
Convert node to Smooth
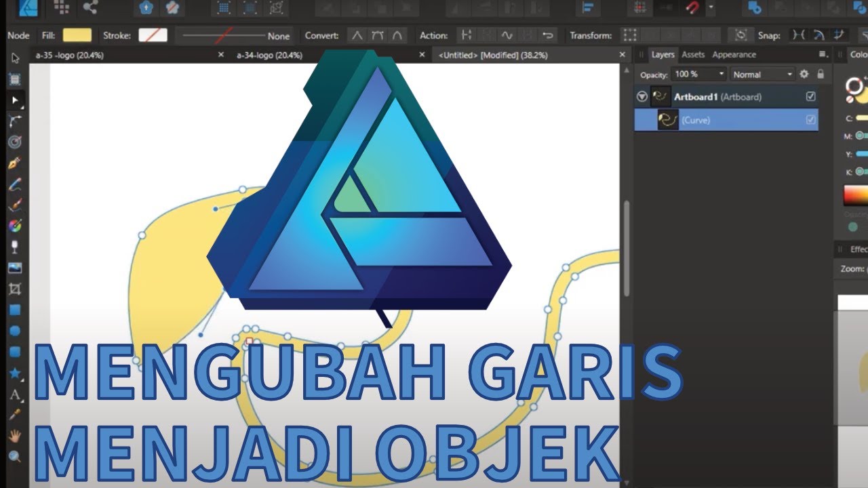click(377, 35)
